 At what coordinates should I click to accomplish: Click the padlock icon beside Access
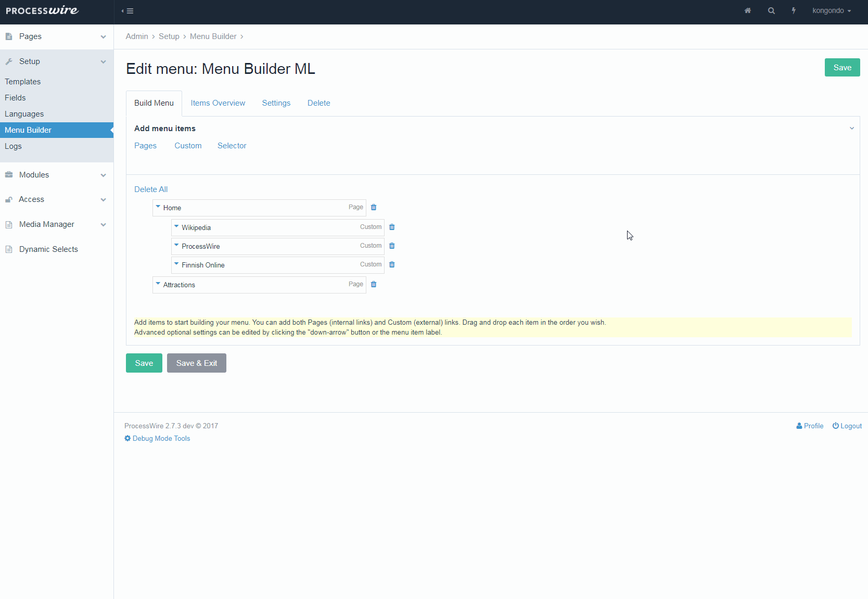pos(9,199)
